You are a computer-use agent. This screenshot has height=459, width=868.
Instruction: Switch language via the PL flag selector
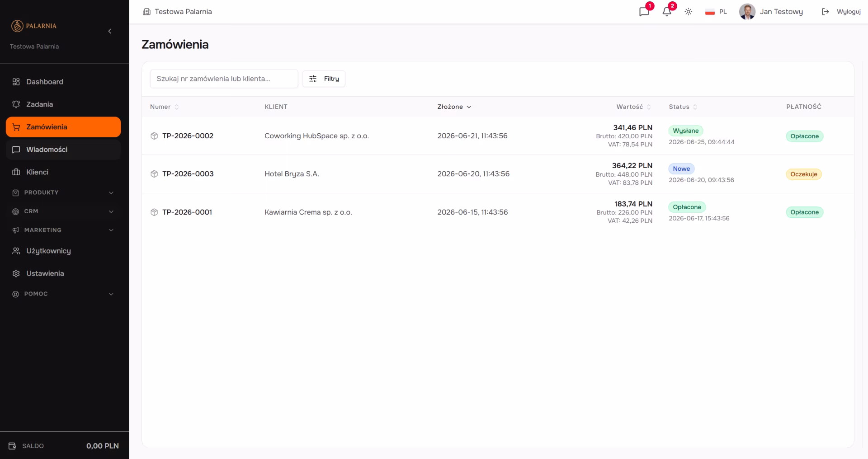click(716, 12)
